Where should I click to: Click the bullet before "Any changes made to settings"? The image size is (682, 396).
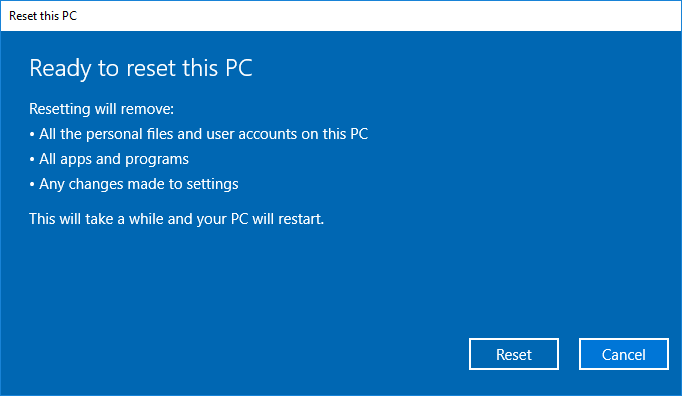coord(32,185)
